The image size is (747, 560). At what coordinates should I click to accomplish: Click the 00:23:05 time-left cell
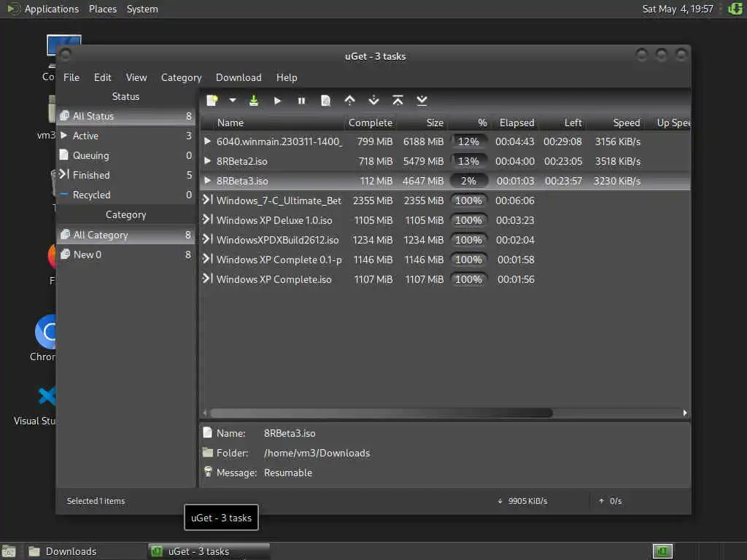point(563,161)
